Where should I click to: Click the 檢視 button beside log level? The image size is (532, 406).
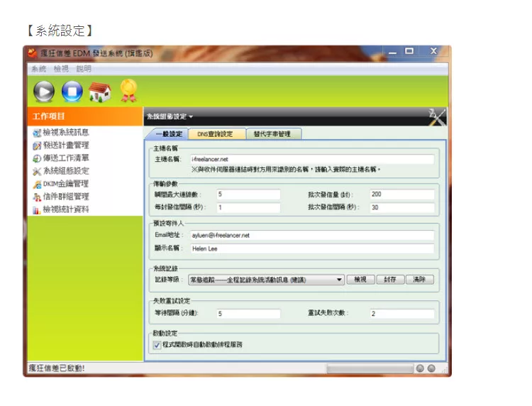point(360,280)
